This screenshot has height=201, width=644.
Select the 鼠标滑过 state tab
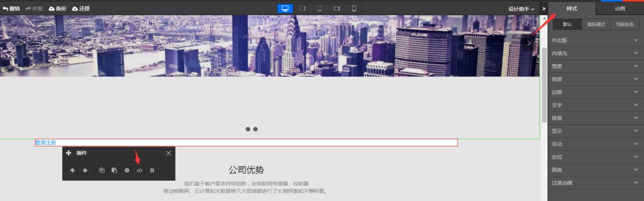[596, 24]
